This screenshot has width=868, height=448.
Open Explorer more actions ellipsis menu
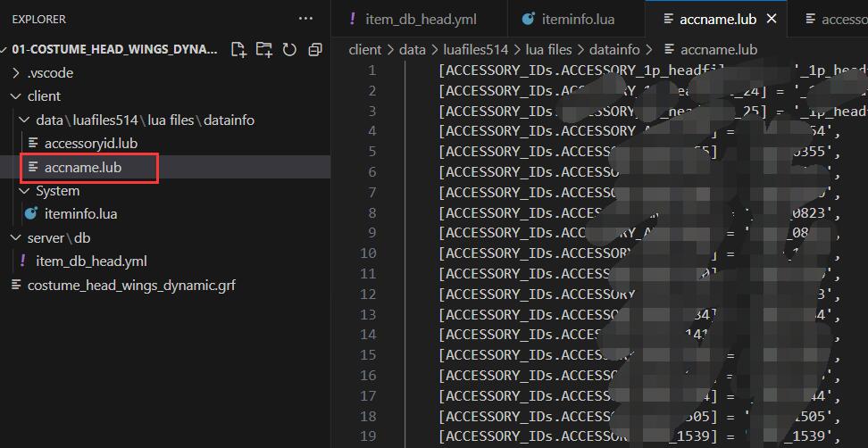tap(305, 19)
